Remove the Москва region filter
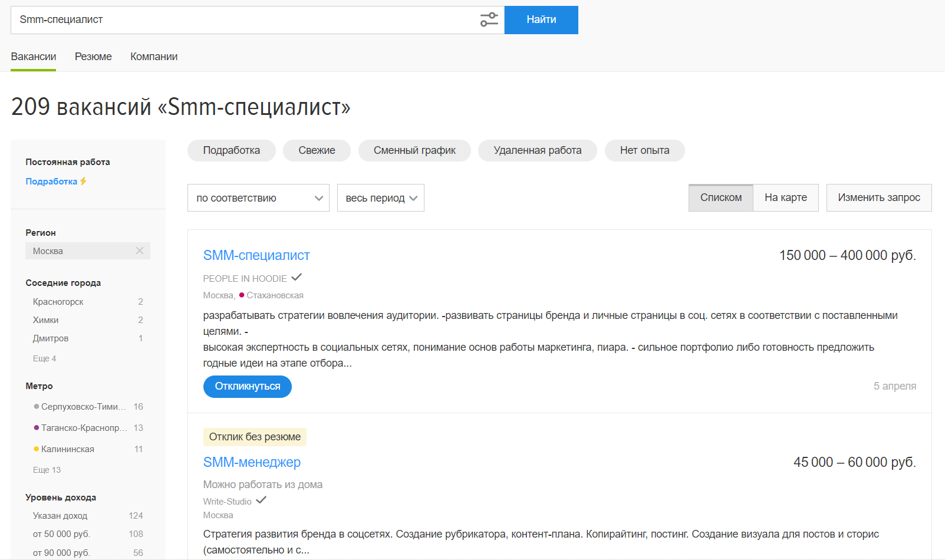 [140, 251]
